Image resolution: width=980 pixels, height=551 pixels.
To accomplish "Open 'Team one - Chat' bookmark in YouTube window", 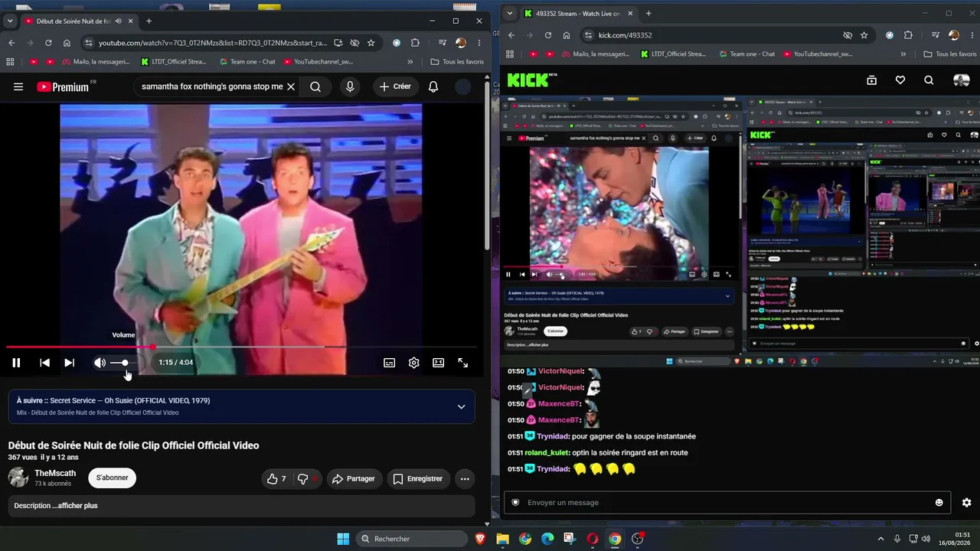I will (247, 61).
